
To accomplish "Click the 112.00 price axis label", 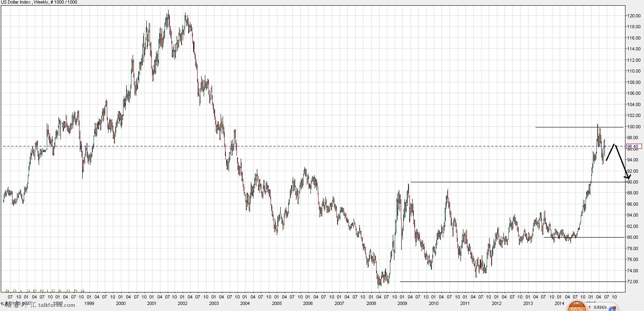I will coord(633,60).
